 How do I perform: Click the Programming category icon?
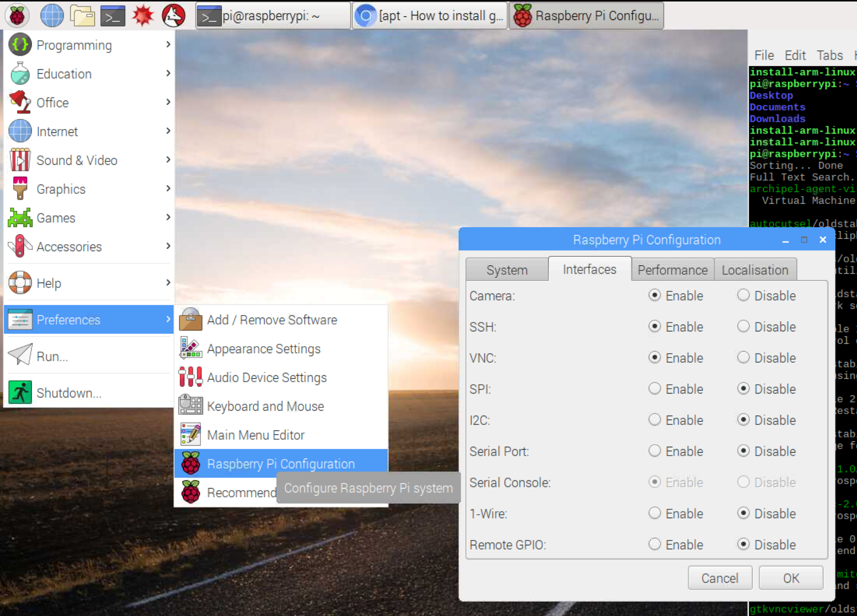[x=20, y=45]
